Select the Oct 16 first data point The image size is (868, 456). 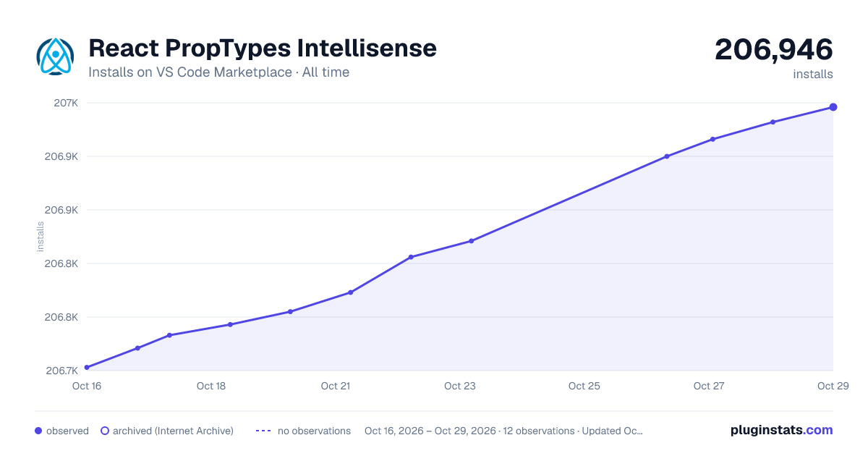click(x=87, y=368)
